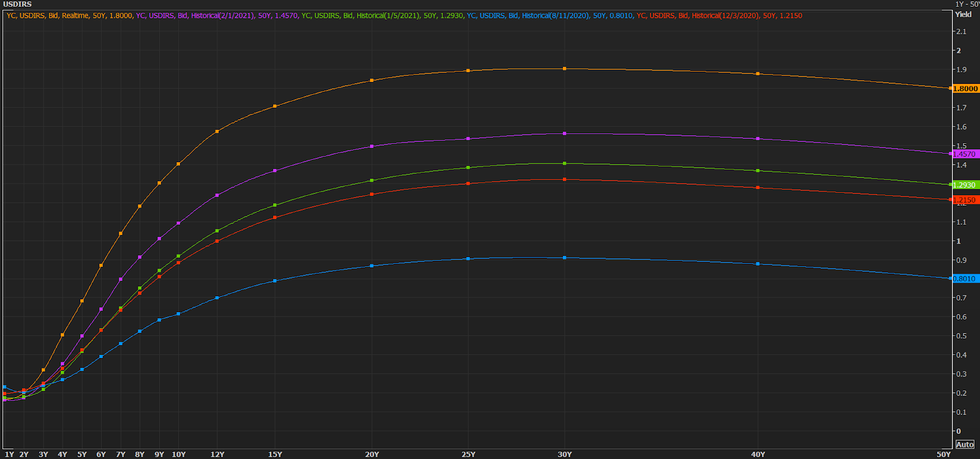Click the Yield axis heading
This screenshot has height=459, width=980.
click(963, 15)
